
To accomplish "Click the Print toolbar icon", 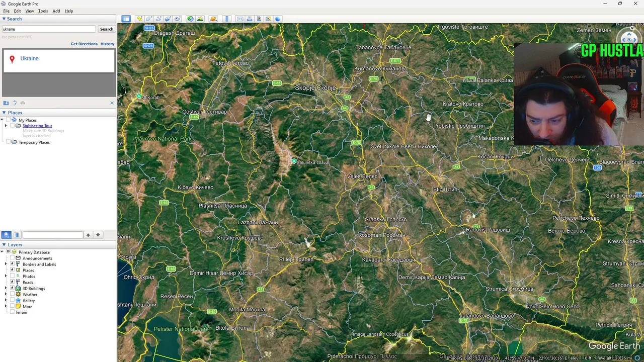I will [250, 19].
